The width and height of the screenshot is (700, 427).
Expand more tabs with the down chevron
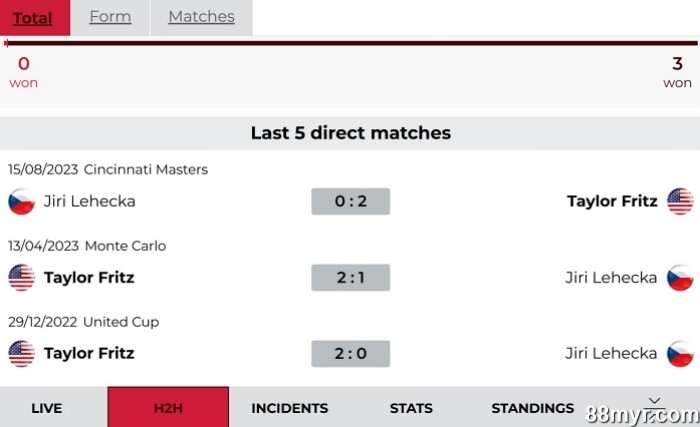point(654,400)
